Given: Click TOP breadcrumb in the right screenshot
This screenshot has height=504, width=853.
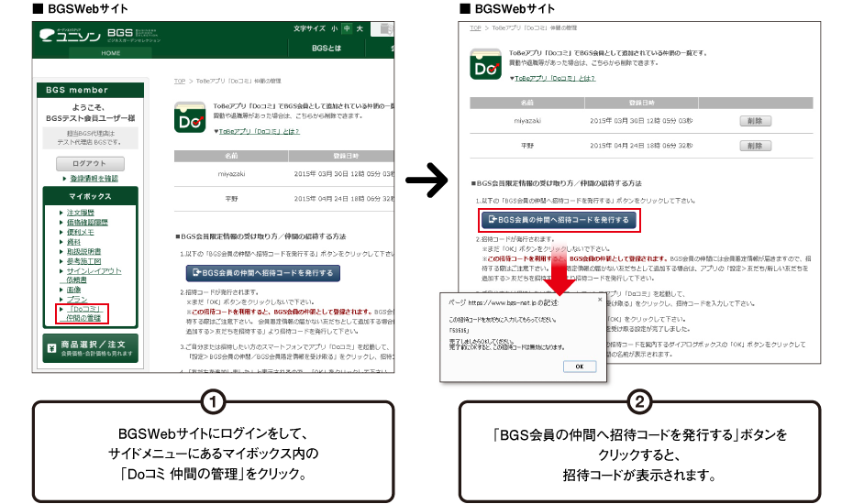Looking at the screenshot, I should coord(475,27).
